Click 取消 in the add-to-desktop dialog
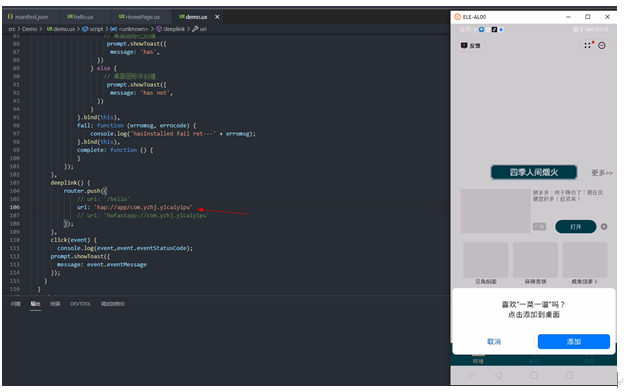624x392 pixels. [494, 341]
